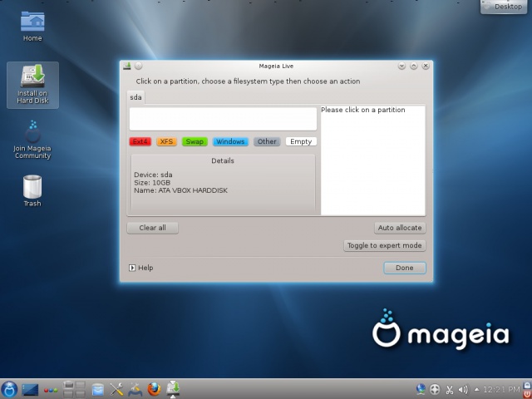532x399 pixels.
Task: Click the round pin button in the titlebar
Action: (x=139, y=66)
